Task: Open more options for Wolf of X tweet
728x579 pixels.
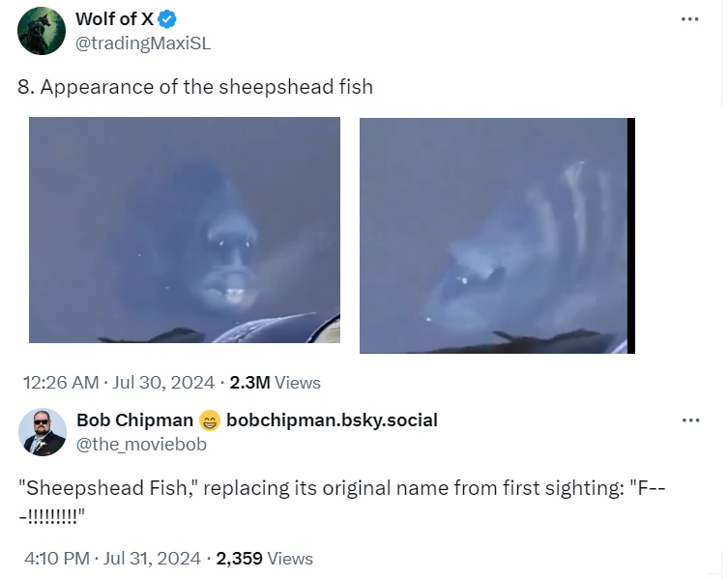Action: point(688,19)
